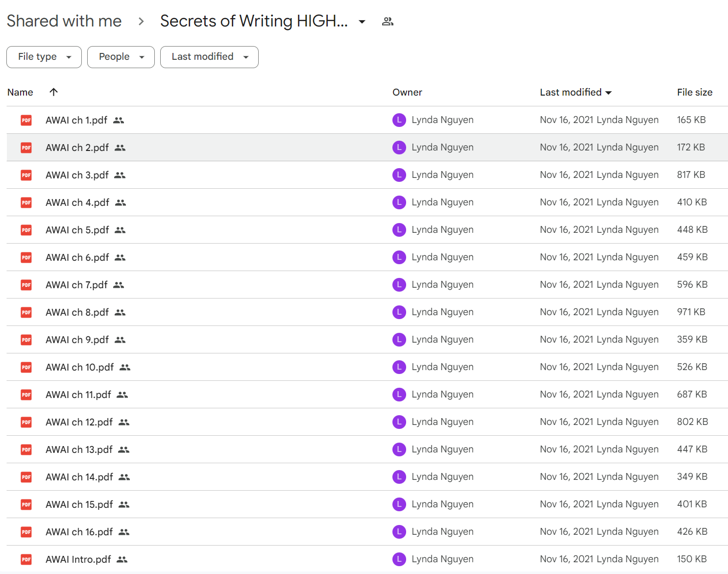Click the PDF icon for AWAI ch 8.pdf
Viewport: 728px width, 574px height.
coord(26,312)
